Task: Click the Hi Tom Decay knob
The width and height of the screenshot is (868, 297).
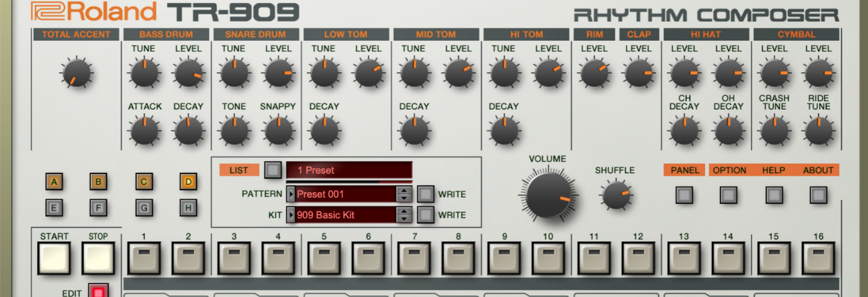Action: [503, 131]
